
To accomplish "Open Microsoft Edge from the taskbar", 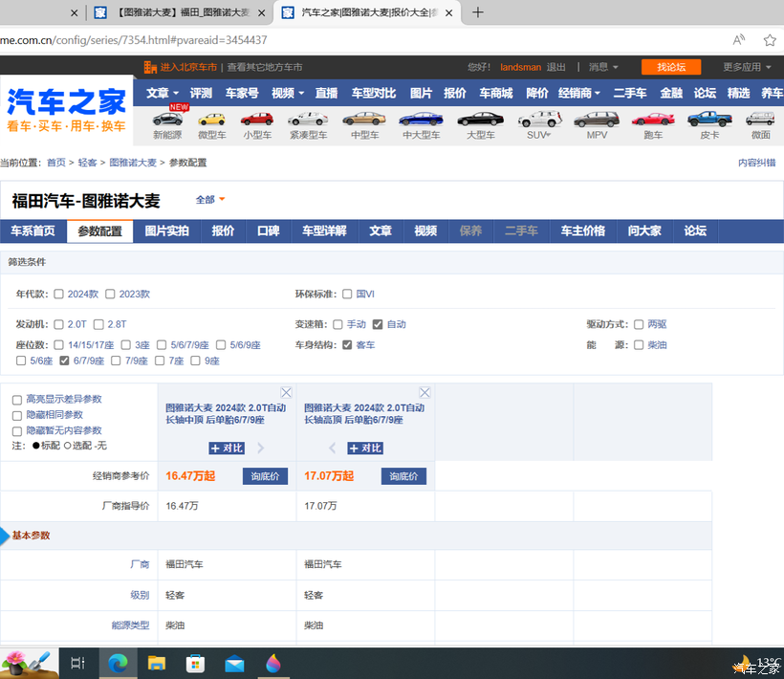I will [118, 662].
